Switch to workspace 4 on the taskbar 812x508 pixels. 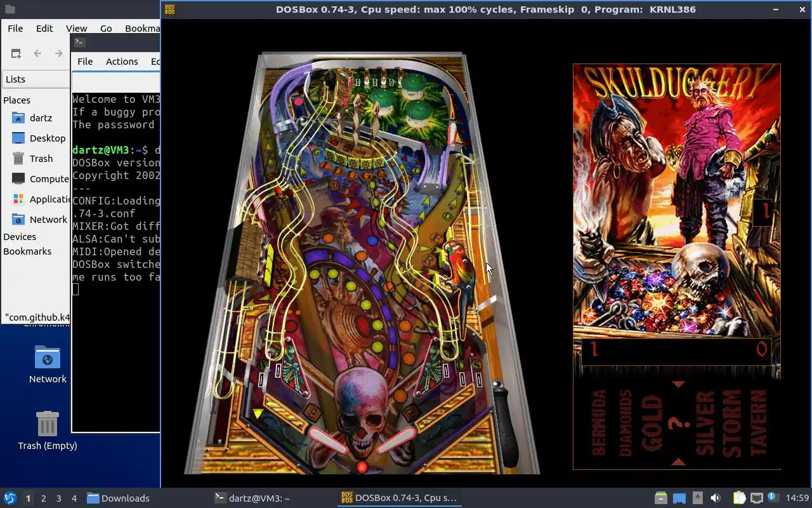pos(74,498)
